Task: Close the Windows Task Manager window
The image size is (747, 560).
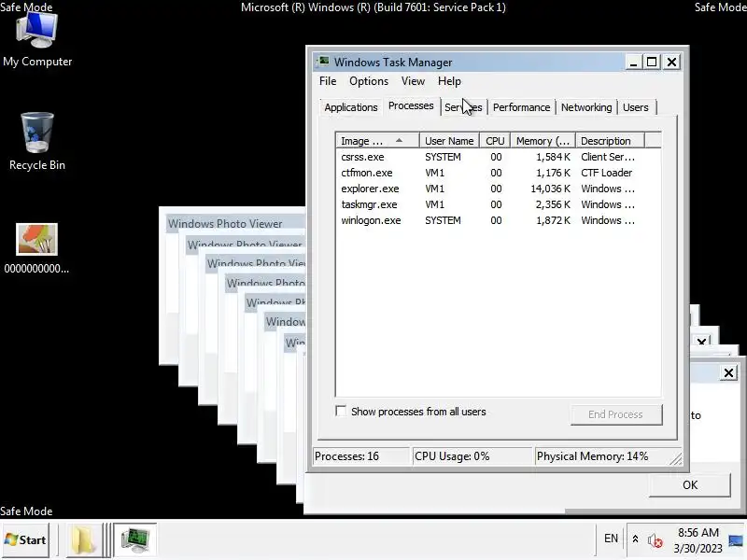Action: 671,63
